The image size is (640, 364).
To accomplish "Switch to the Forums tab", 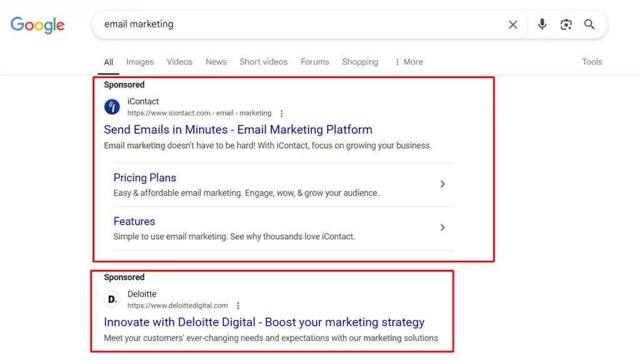I will (315, 62).
